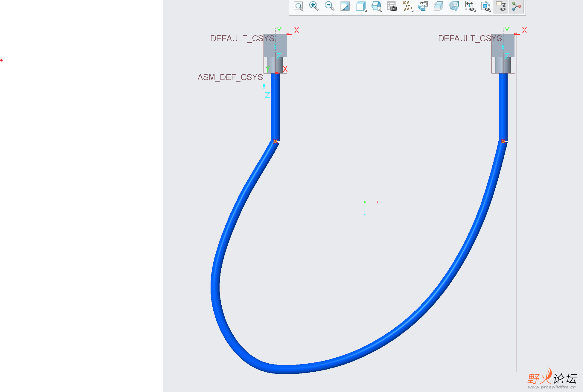This screenshot has height=392, width=583.
Task: Select the left cable location point
Action: click(x=275, y=141)
